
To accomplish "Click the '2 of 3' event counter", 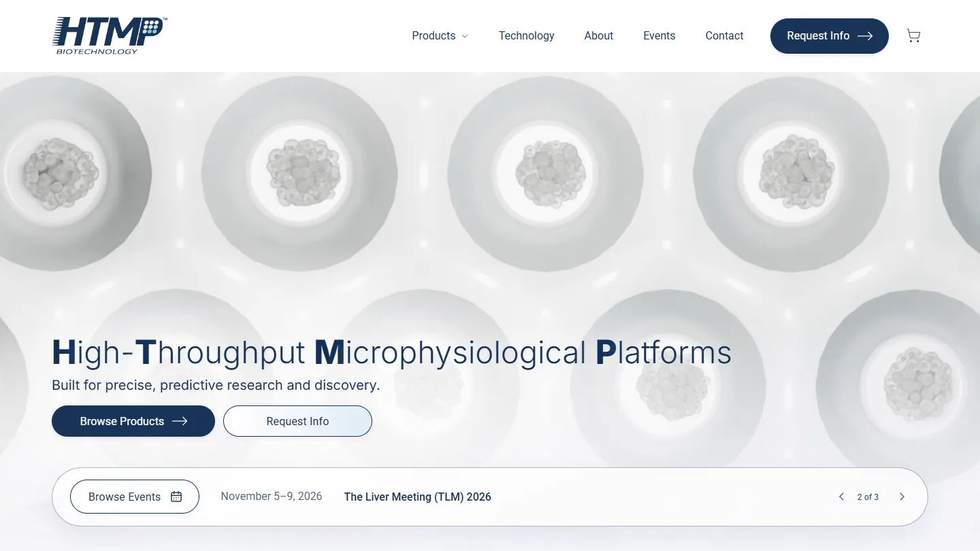I will click(x=868, y=497).
